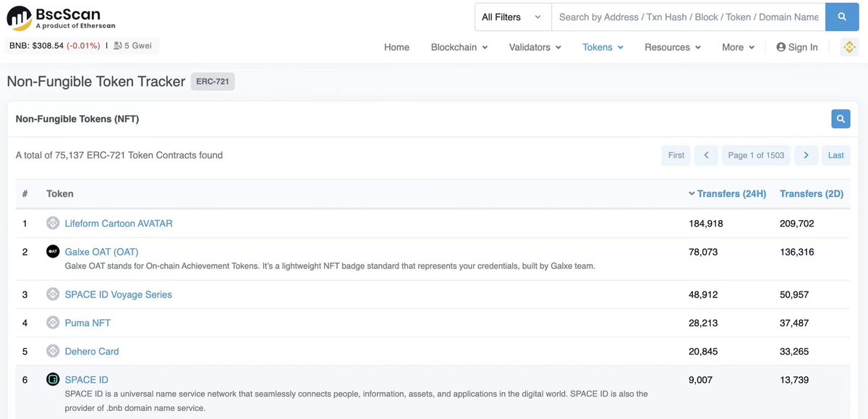Viewport: 868px width, 419px height.
Task: Click the Token column header
Action: pos(60,194)
